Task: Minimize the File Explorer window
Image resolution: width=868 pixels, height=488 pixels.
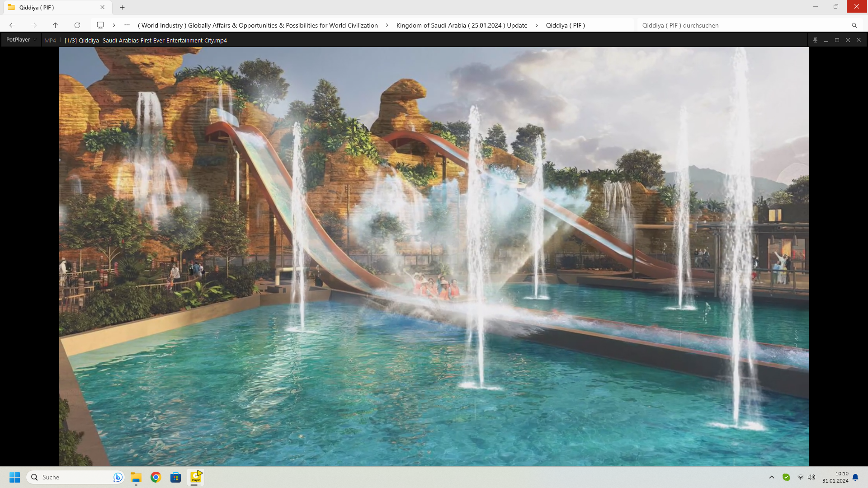Action: pos(816,6)
